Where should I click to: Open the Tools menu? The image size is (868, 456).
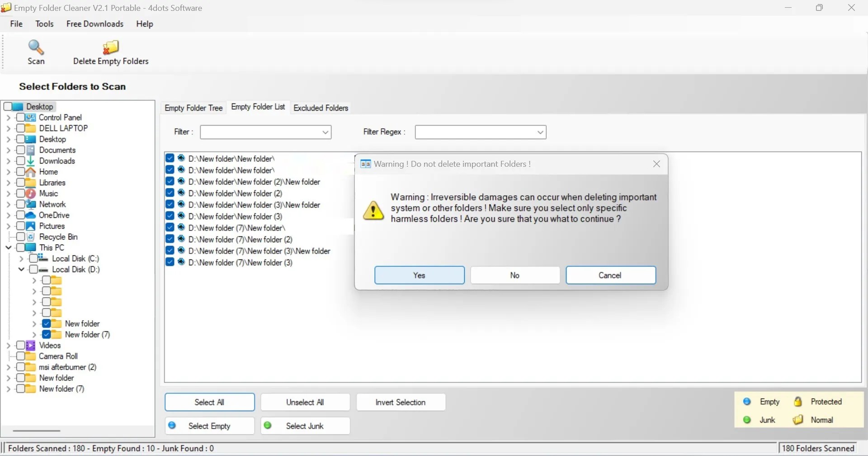coord(44,24)
